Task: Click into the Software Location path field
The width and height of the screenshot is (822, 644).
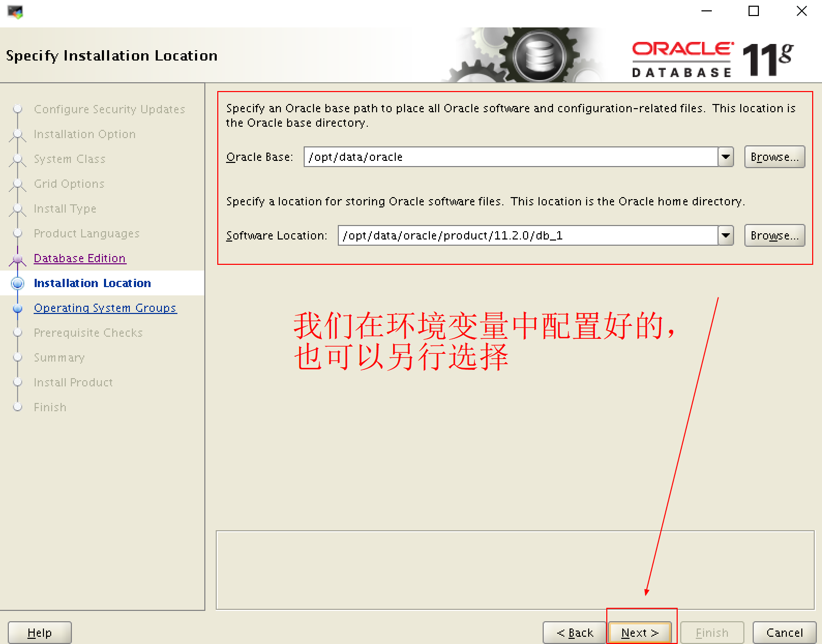Action: tap(527, 235)
